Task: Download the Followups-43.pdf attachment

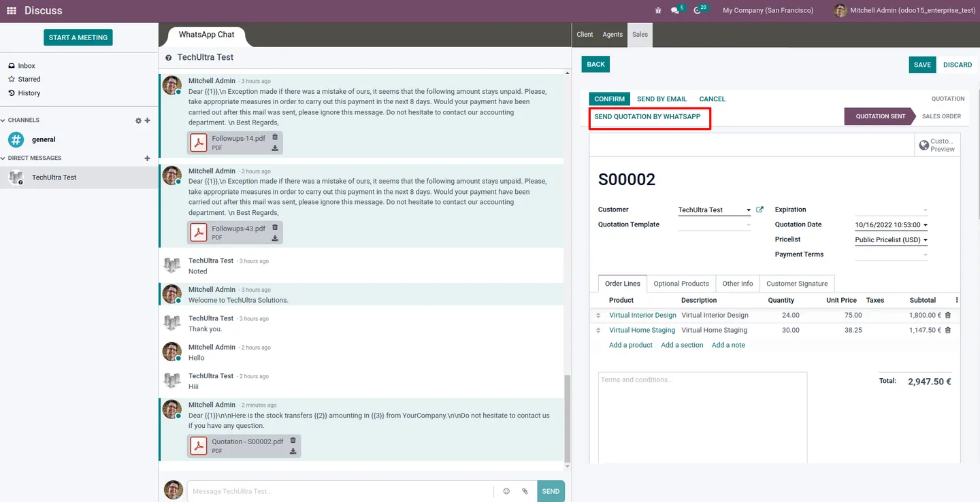Action: click(x=275, y=238)
